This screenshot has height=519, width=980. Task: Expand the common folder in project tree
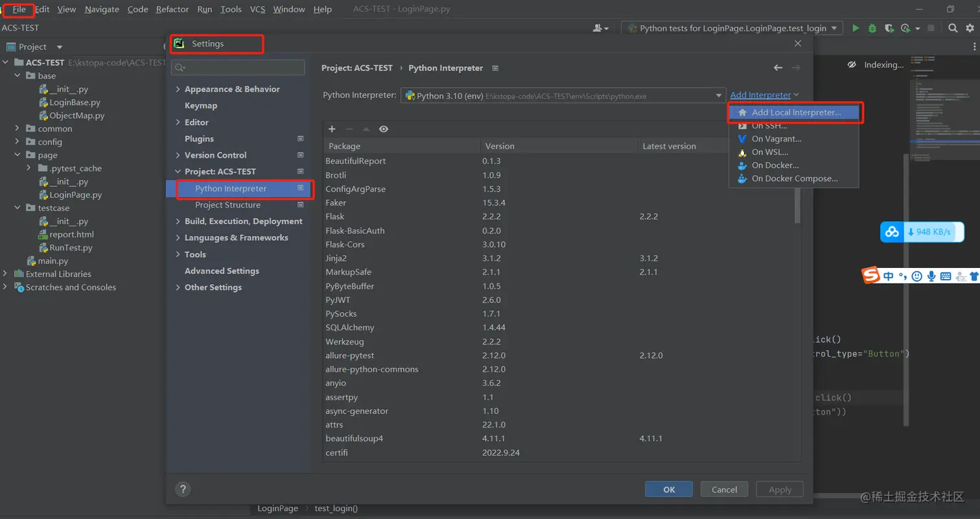17,128
